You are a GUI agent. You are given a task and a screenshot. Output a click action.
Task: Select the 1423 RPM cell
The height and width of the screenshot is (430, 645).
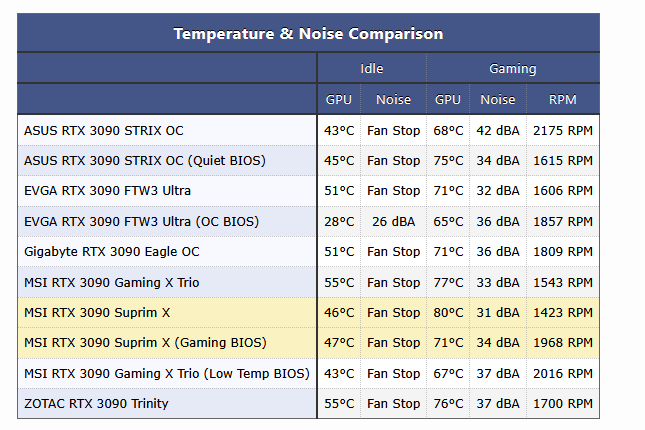pos(563,312)
